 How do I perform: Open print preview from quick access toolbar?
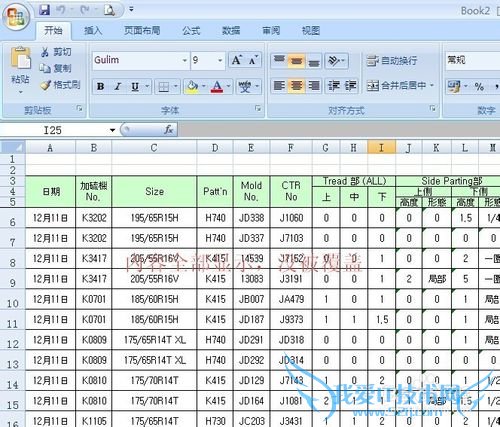pyautogui.click(x=109, y=10)
